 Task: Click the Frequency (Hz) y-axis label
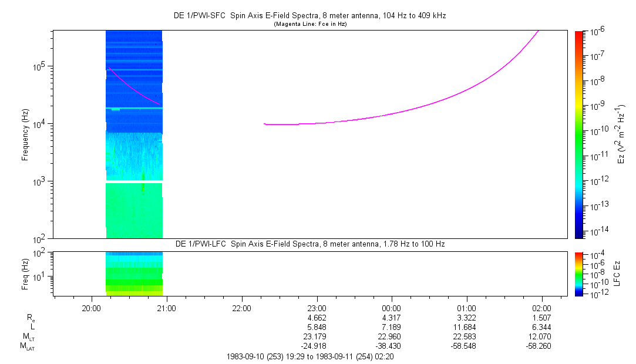pyautogui.click(x=26, y=134)
